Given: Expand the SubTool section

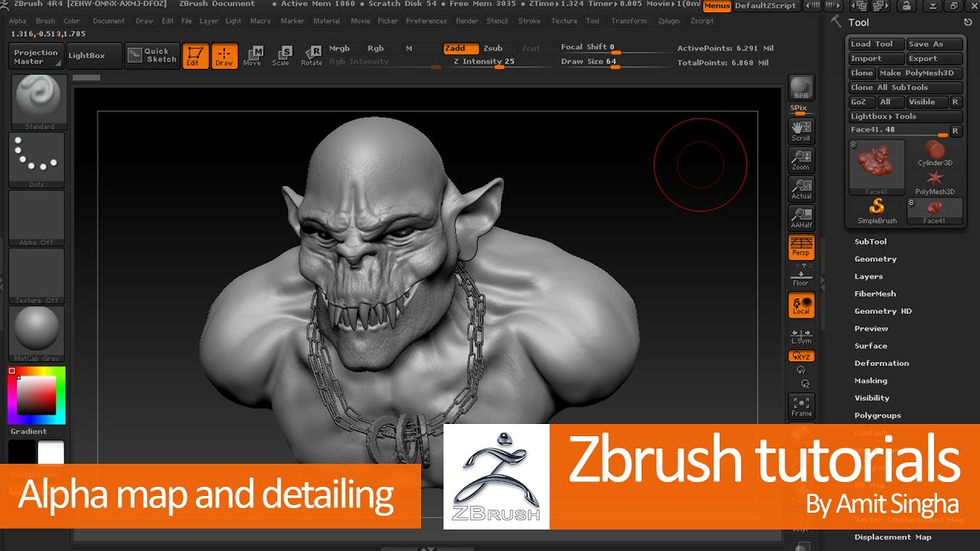Looking at the screenshot, I should coord(871,241).
